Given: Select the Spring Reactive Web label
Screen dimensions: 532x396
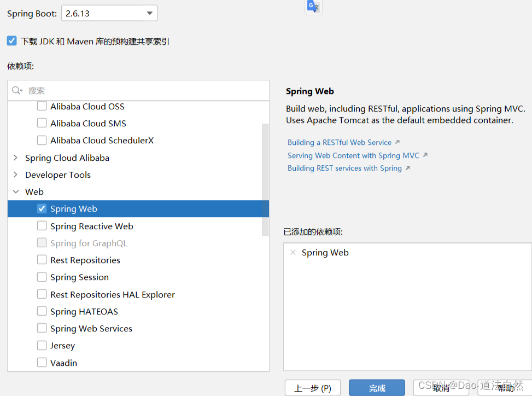Looking at the screenshot, I should pyautogui.click(x=92, y=226).
